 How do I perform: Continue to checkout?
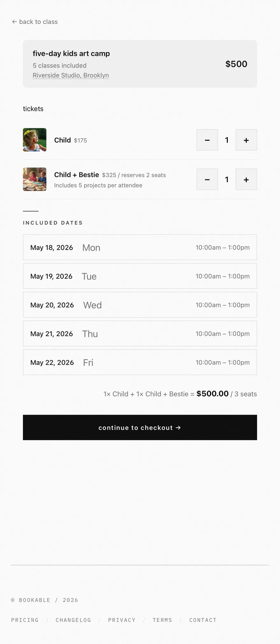[140, 427]
